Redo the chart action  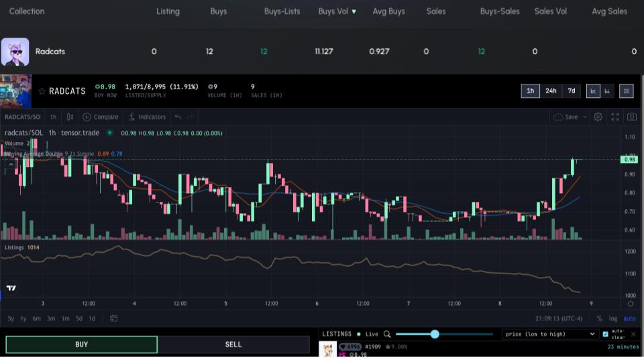point(190,117)
